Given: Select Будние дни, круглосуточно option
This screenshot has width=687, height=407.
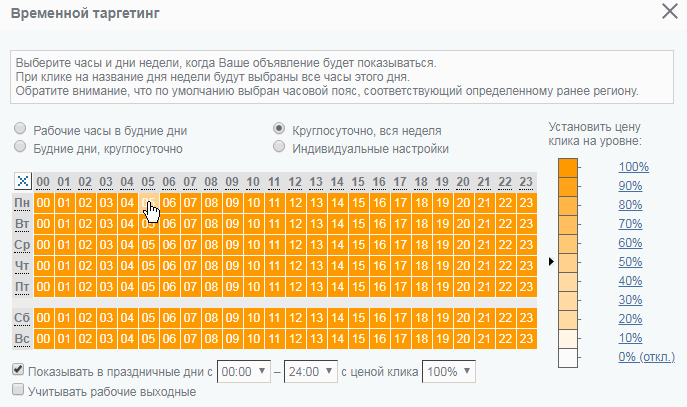Looking at the screenshot, I should point(20,146).
